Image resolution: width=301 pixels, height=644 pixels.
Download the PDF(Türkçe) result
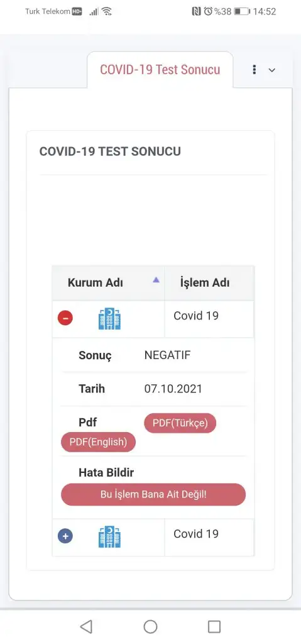180,423
